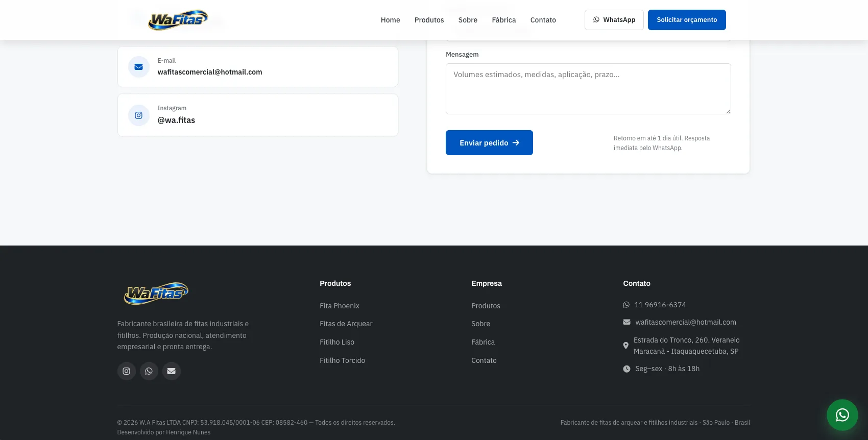Screen dimensions: 868x440
Task: Click the 'Fabricante brasileira de fitas industriais' description
Action: tap(183, 335)
